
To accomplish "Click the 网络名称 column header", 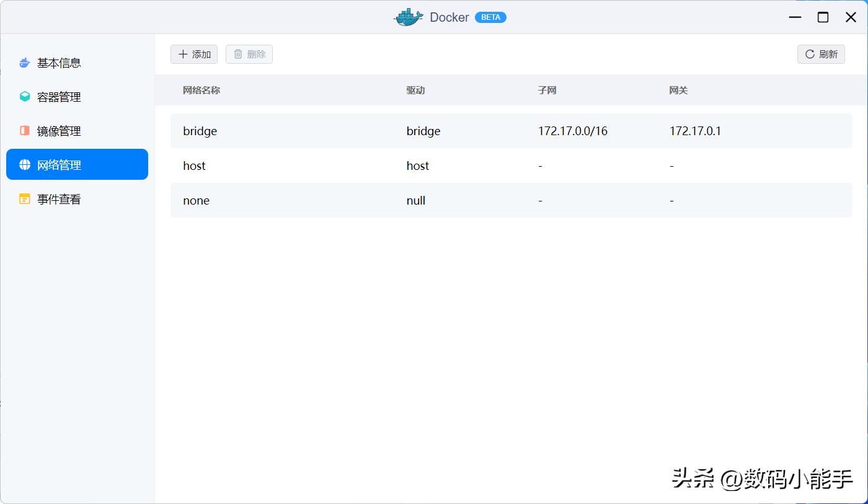I will point(200,90).
